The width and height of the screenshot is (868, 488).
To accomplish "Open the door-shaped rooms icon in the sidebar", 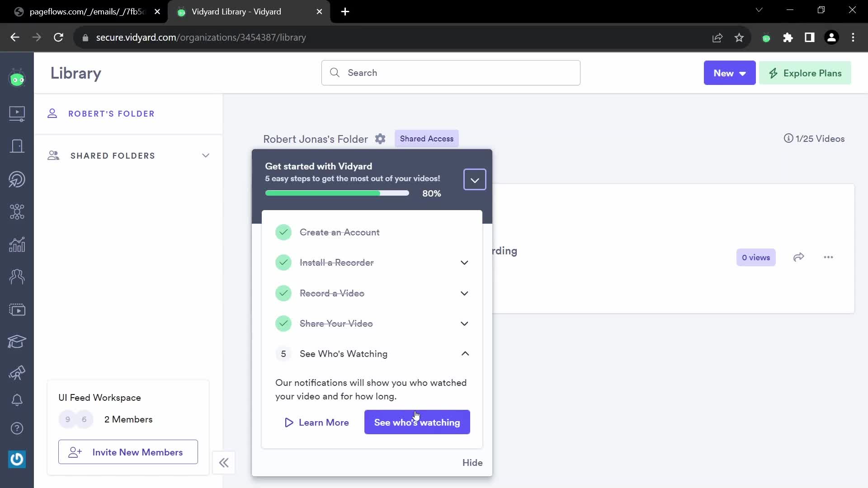I will 17,146.
